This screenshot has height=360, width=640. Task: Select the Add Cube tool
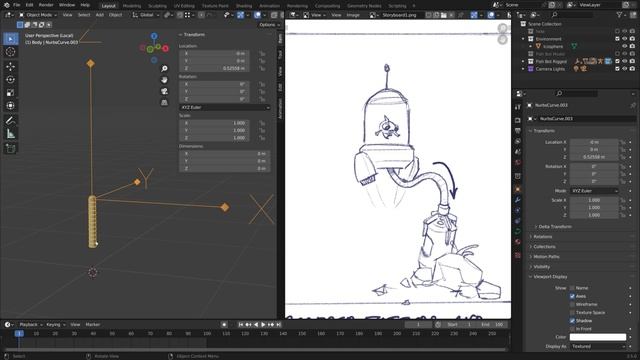[x=11, y=148]
